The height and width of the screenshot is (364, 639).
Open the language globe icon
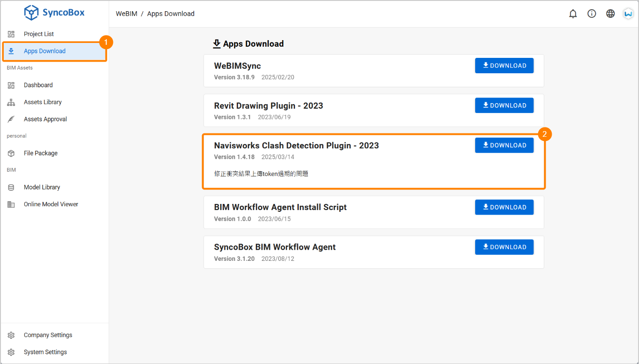pos(610,14)
